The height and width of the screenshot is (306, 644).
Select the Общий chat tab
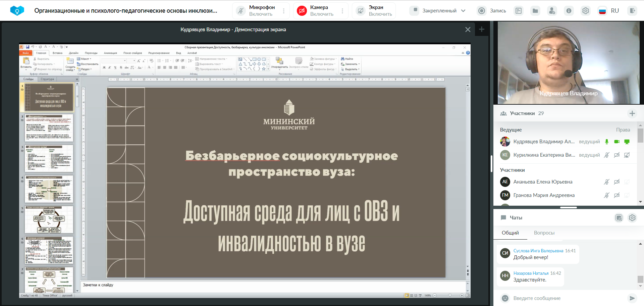(510, 233)
